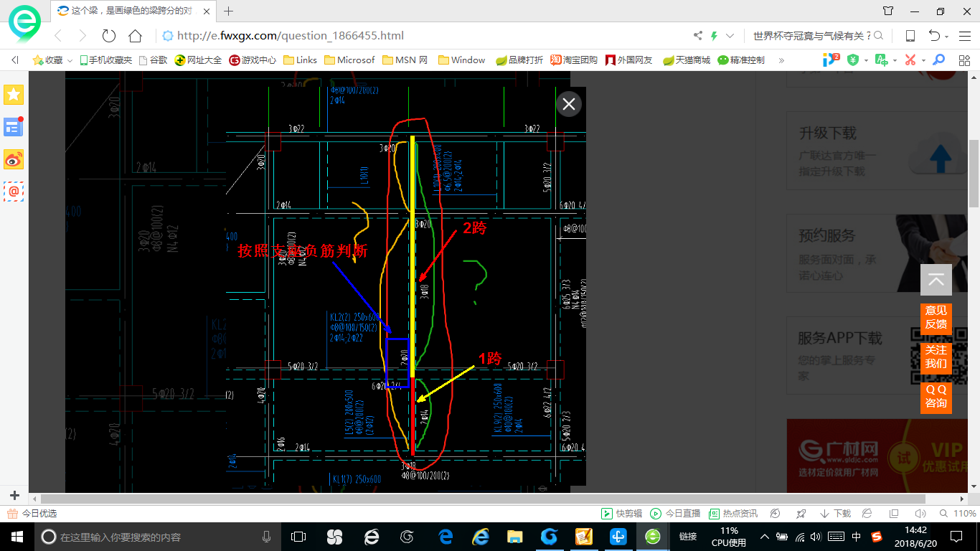
Task: Open the sidebar favorites star icon
Action: (14, 94)
